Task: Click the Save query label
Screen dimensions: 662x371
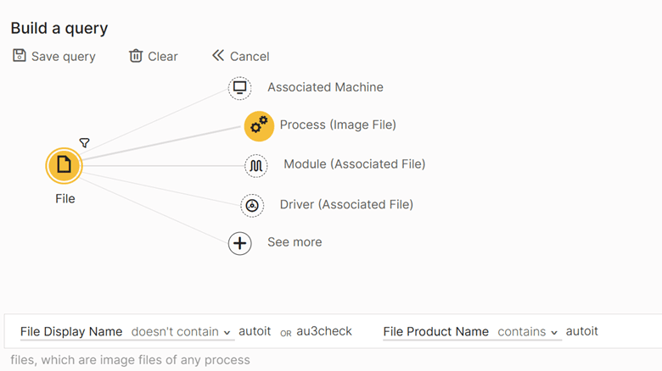Action: tap(63, 57)
